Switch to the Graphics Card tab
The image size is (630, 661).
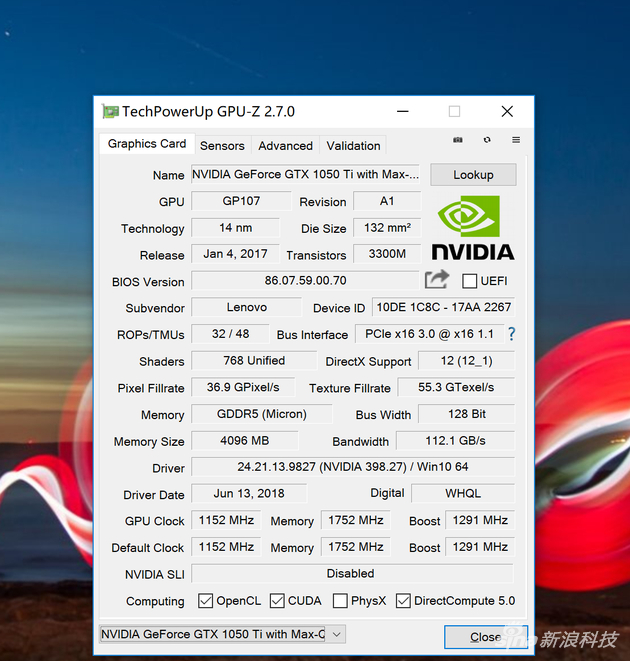[147, 144]
